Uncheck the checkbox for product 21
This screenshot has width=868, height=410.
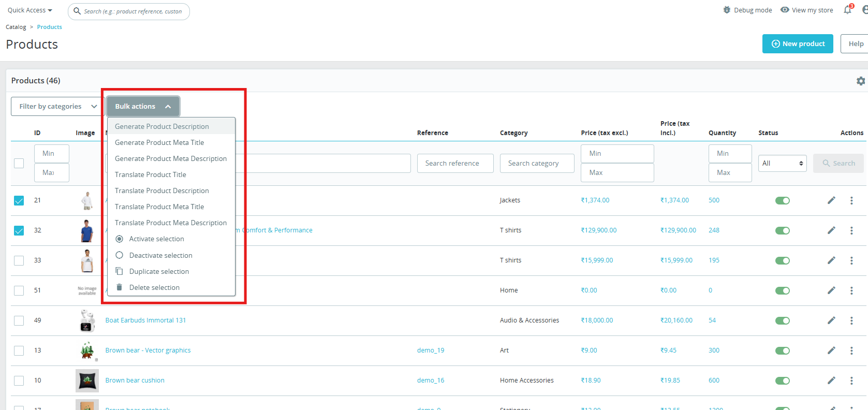(19, 200)
